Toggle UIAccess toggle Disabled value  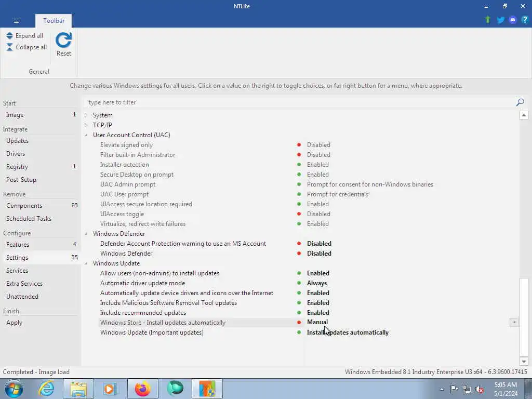tap(318, 214)
